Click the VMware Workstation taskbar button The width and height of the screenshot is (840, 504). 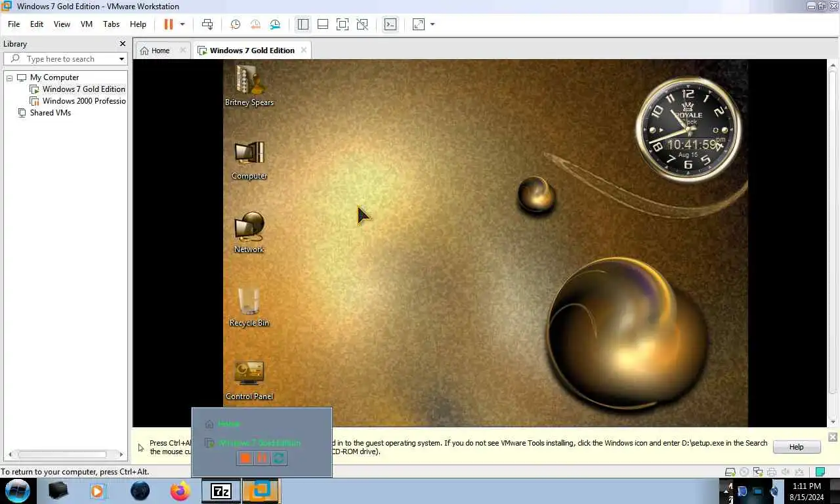pyautogui.click(x=261, y=491)
